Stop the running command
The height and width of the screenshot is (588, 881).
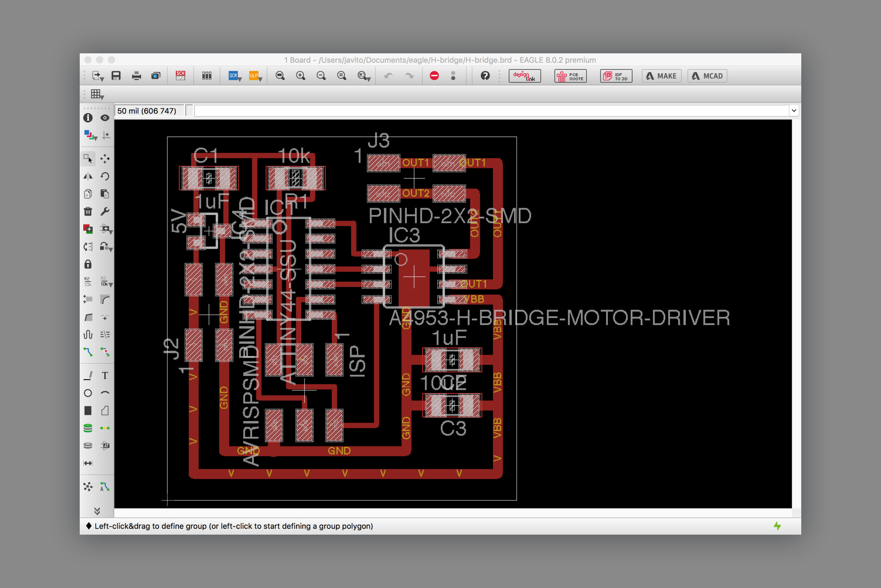pyautogui.click(x=434, y=76)
